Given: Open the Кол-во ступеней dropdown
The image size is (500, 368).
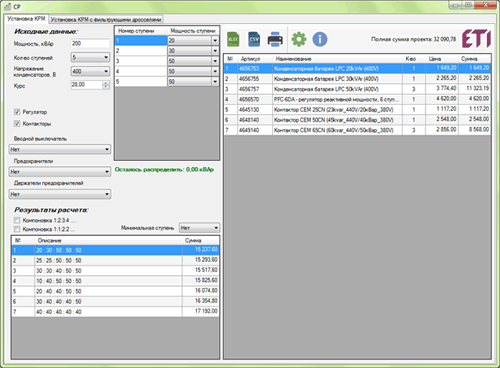Looking at the screenshot, I should pos(90,57).
